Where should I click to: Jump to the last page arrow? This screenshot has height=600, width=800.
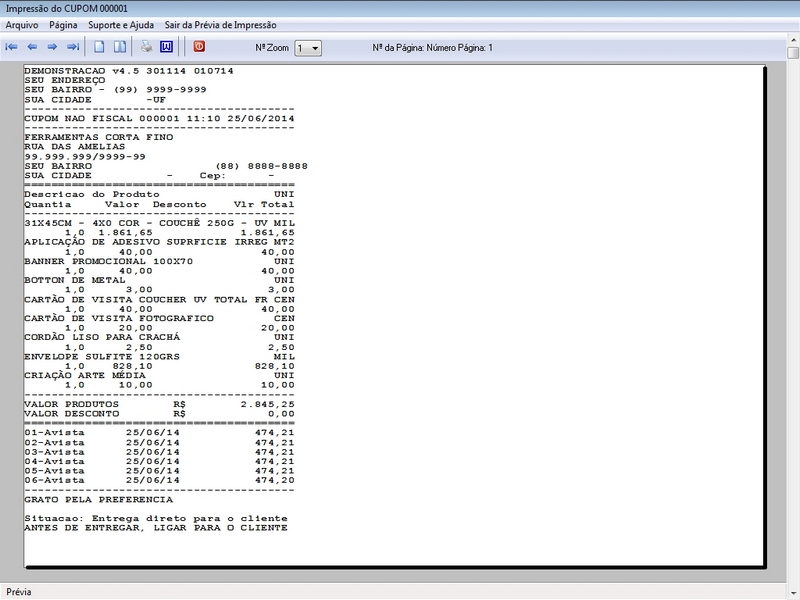coord(73,47)
